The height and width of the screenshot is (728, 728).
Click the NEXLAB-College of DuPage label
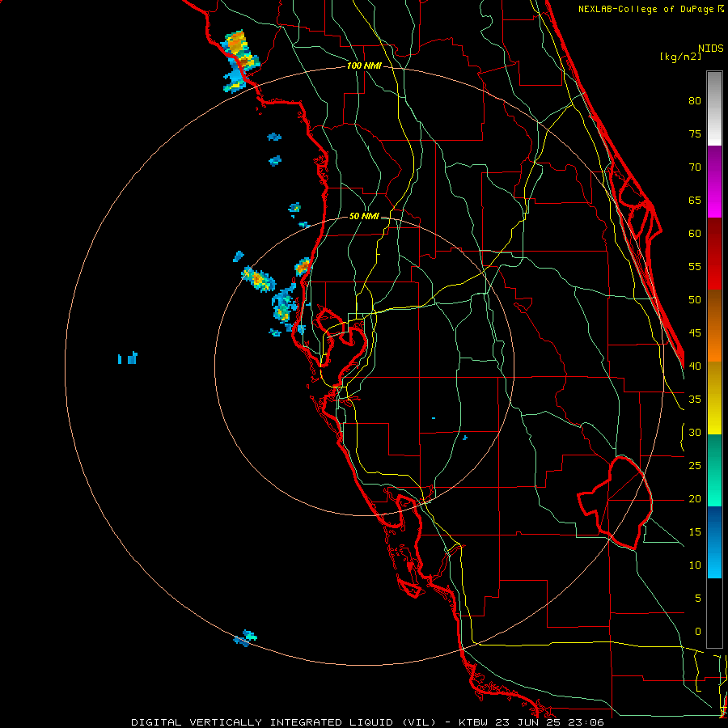650,9
